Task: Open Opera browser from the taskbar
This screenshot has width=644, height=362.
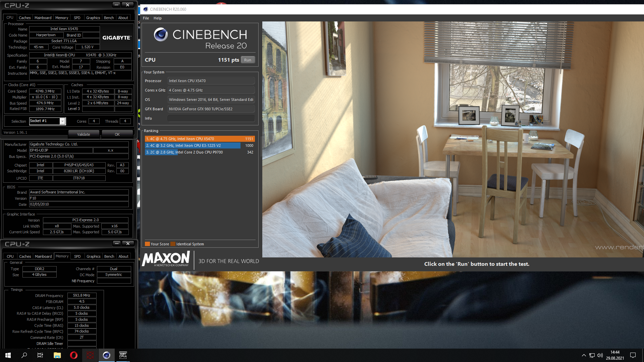Action: (73, 355)
